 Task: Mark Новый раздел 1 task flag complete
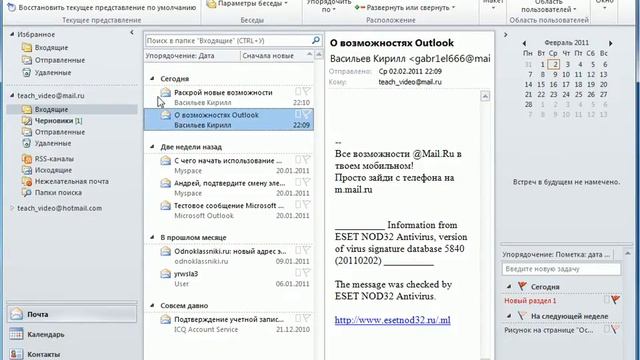[x=616, y=300]
